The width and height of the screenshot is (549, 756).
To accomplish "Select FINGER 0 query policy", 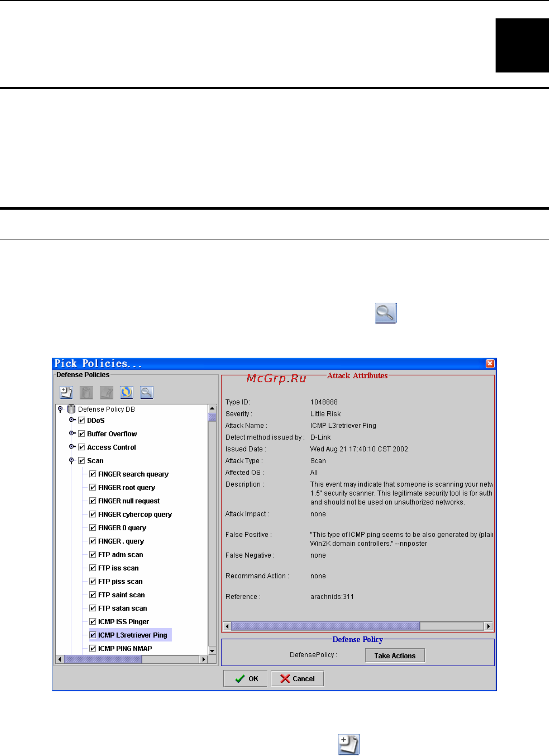I will coord(122,528).
